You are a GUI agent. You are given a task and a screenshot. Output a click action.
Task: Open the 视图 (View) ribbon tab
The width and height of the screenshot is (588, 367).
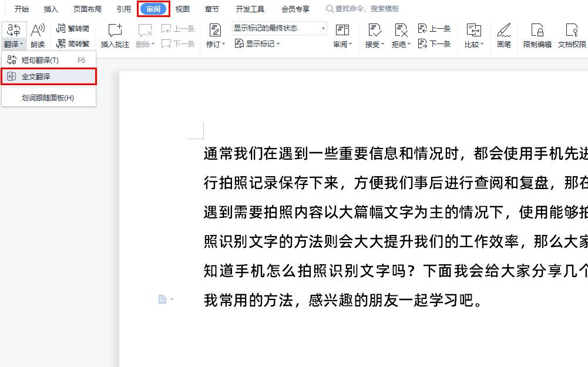click(x=182, y=8)
